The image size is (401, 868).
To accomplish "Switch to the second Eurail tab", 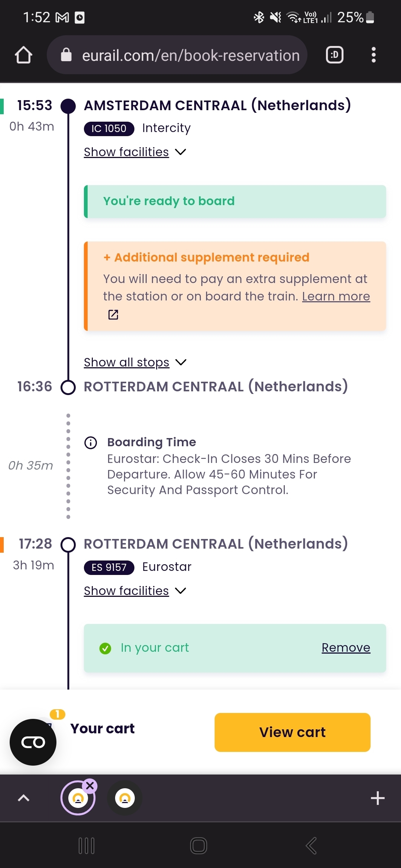I will click(125, 798).
